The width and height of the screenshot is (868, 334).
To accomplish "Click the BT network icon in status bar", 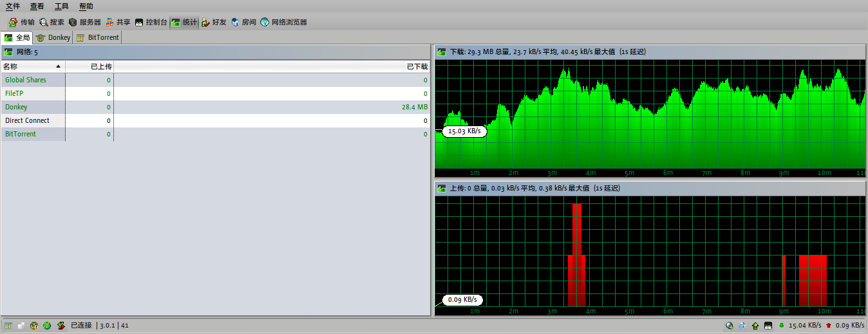I will [x=8, y=326].
